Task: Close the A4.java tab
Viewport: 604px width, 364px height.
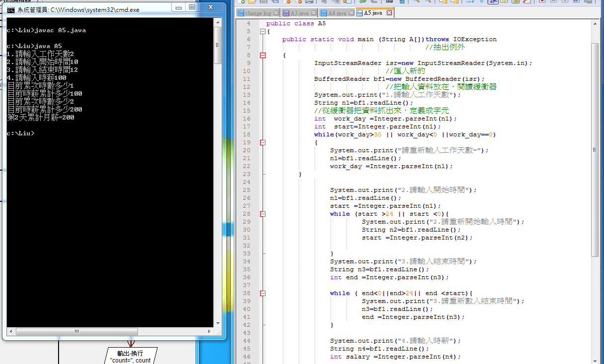Action: click(x=351, y=13)
